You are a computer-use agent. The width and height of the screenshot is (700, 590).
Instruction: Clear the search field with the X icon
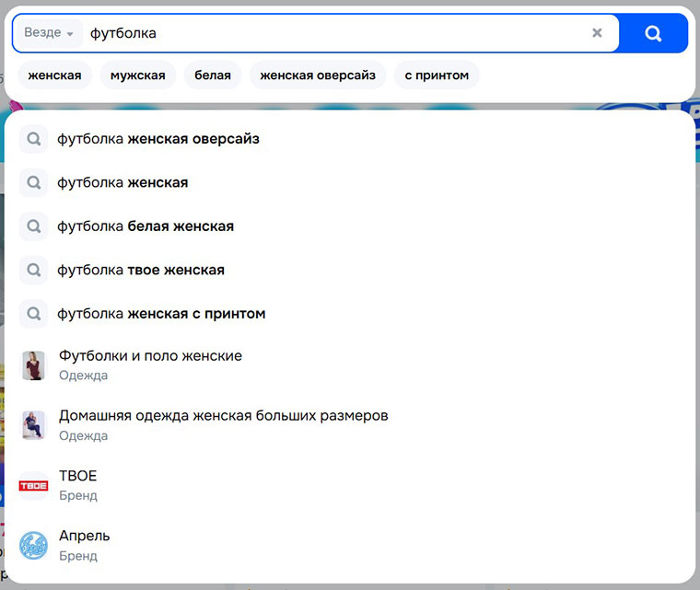pyautogui.click(x=597, y=32)
